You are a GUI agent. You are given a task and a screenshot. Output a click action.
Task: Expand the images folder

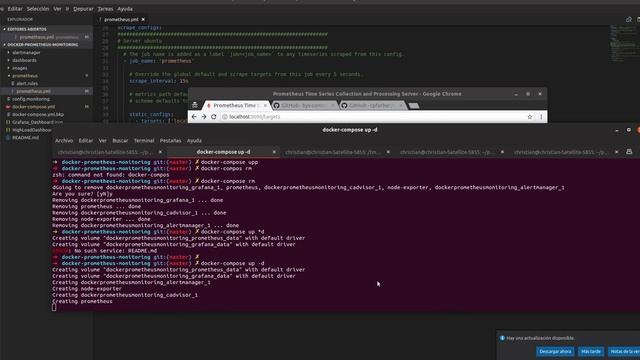click(20, 68)
